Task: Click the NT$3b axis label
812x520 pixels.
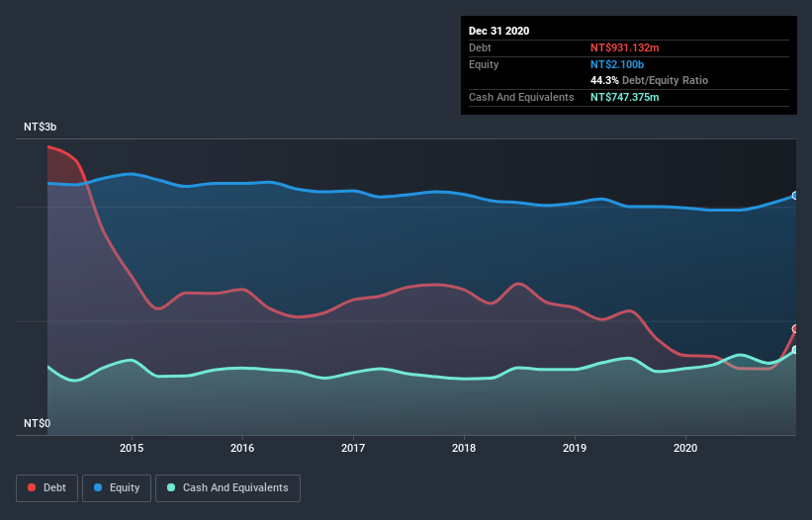Action: tap(40, 127)
